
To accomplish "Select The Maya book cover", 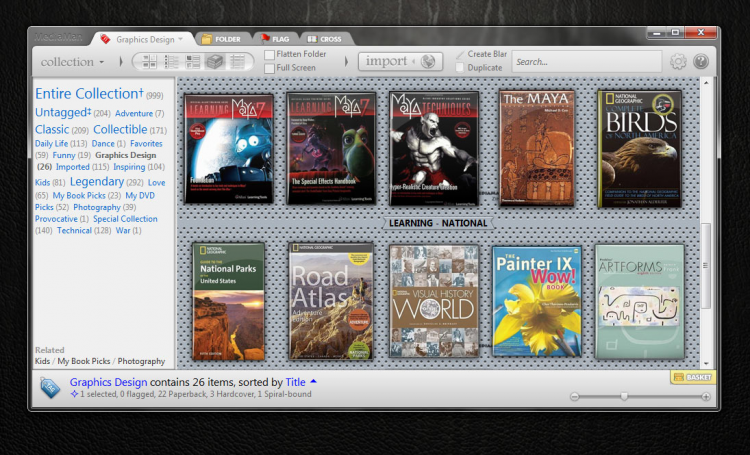I will tap(536, 148).
